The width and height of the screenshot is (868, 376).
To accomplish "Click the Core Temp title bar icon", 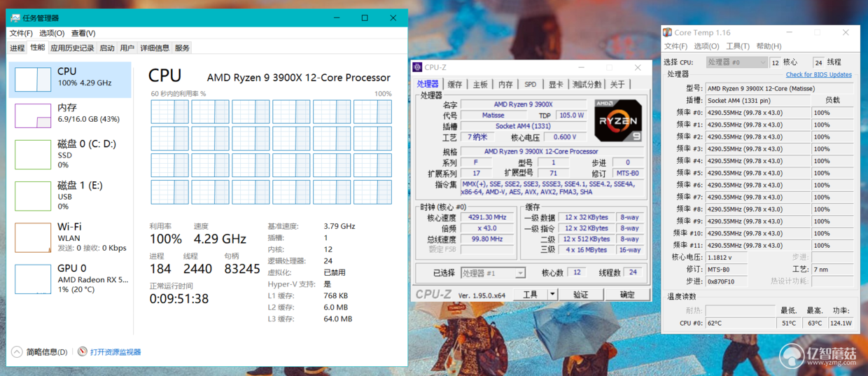I will (x=668, y=32).
